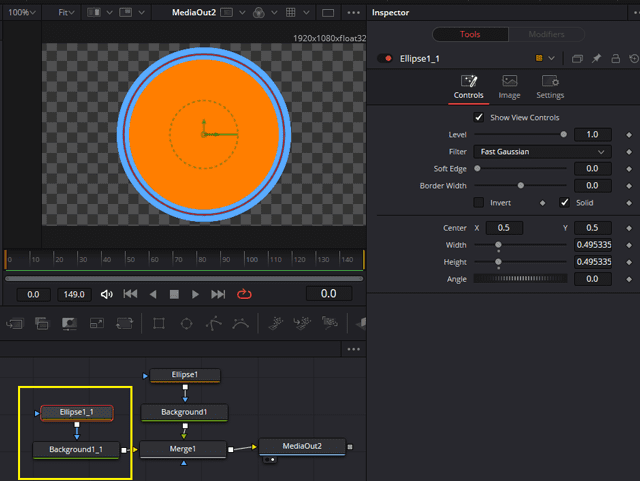Open the Settings tab
Viewport: 640px width, 481px height.
[x=550, y=87]
